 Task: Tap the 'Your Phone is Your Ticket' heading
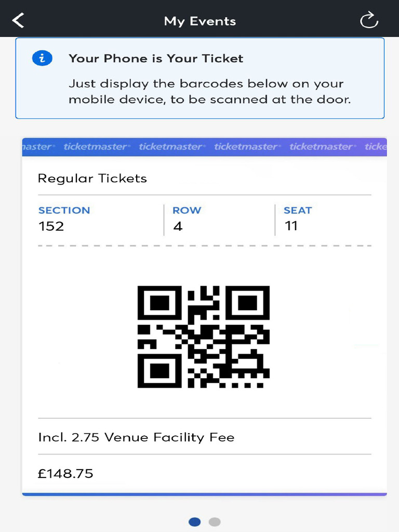click(x=156, y=58)
